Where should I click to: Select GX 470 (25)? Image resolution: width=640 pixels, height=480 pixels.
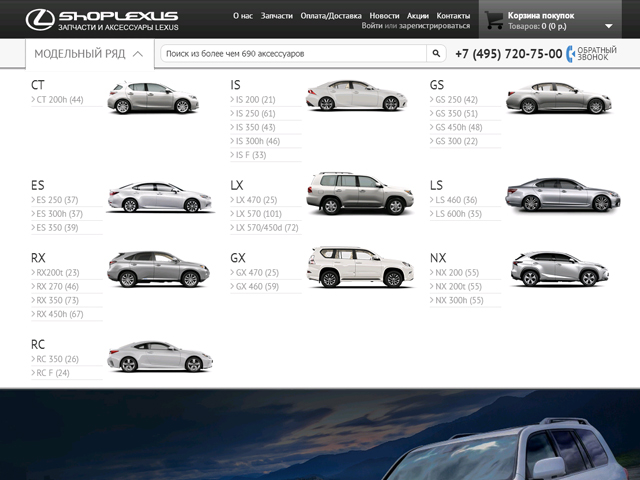tap(257, 273)
